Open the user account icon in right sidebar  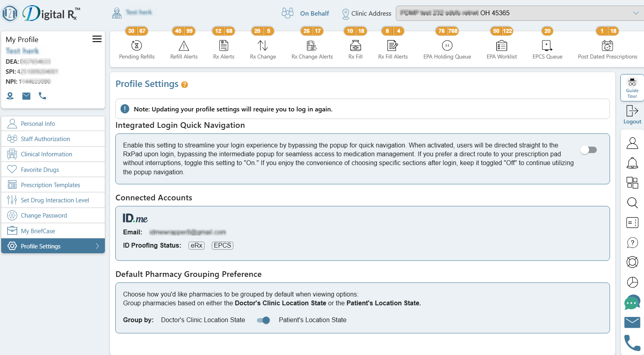coord(632,143)
